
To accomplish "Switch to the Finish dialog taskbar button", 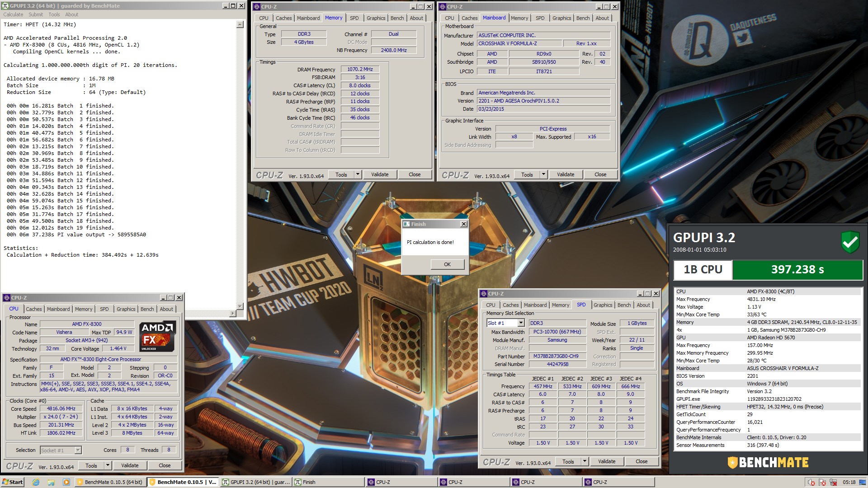I will click(x=328, y=482).
